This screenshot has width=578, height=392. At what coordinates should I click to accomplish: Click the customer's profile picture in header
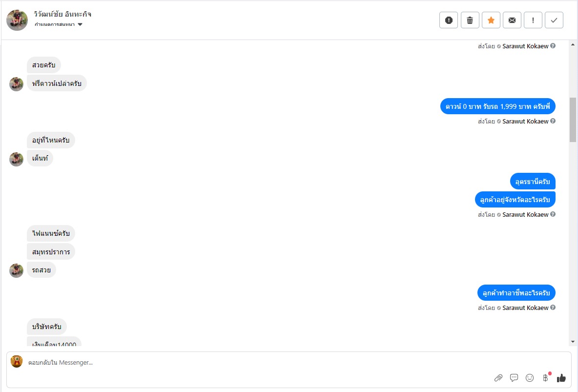pos(17,20)
